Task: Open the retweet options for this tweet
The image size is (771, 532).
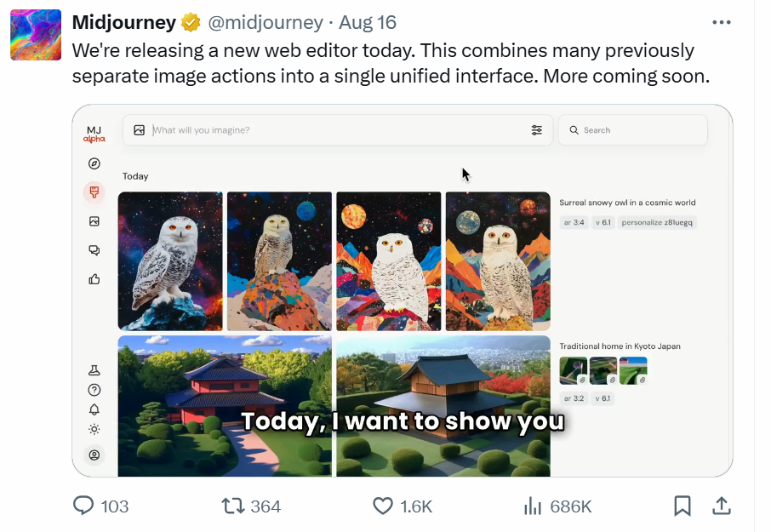Action: point(232,506)
